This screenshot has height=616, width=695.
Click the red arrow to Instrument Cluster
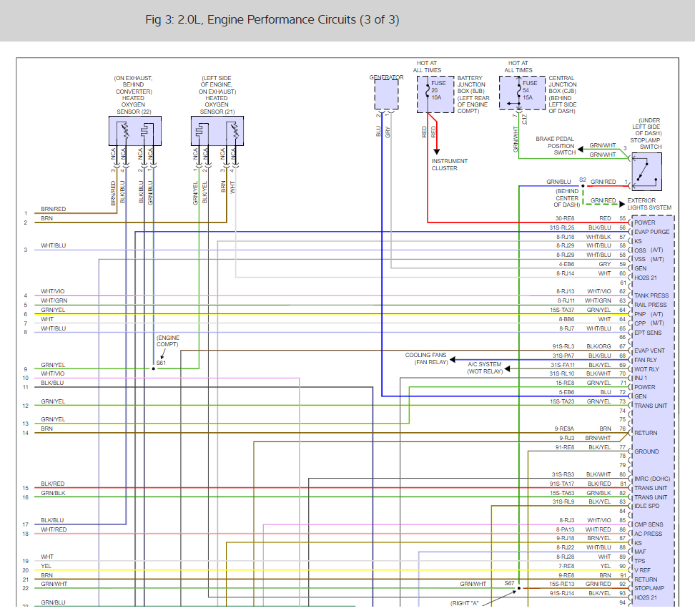437,151
